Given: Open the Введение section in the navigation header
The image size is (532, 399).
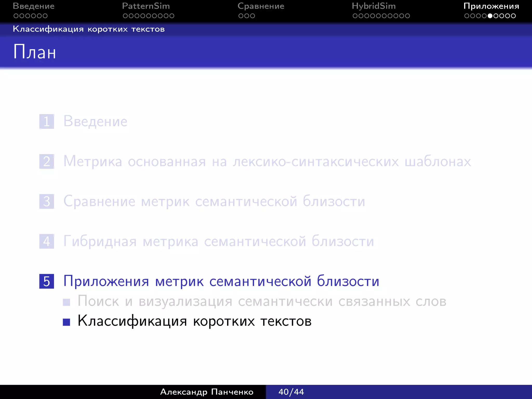Looking at the screenshot, I should point(34,6).
